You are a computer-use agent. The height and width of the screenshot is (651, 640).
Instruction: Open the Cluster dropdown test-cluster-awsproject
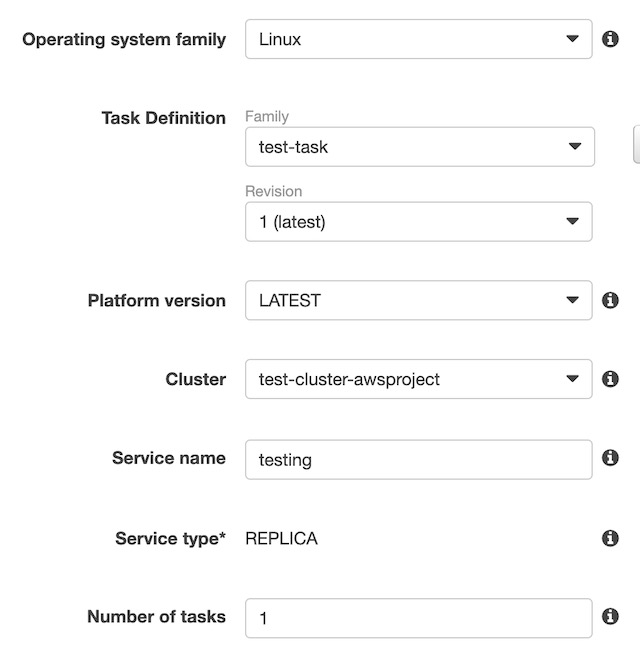click(418, 379)
